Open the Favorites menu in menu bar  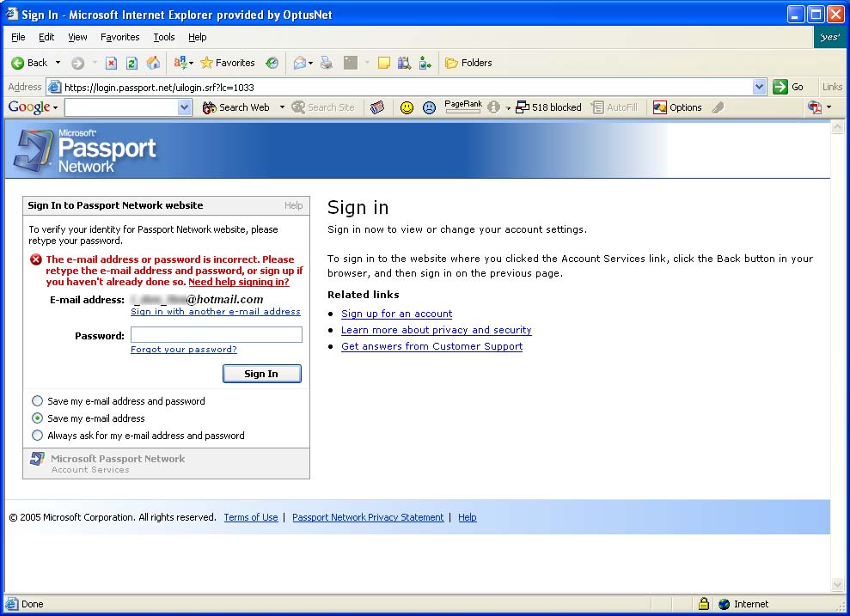[119, 37]
